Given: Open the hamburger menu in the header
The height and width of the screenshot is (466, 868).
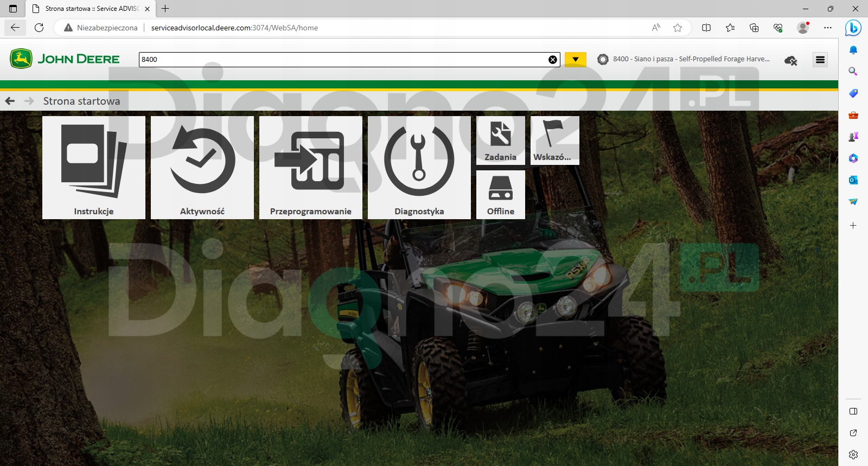Looking at the screenshot, I should coord(820,60).
